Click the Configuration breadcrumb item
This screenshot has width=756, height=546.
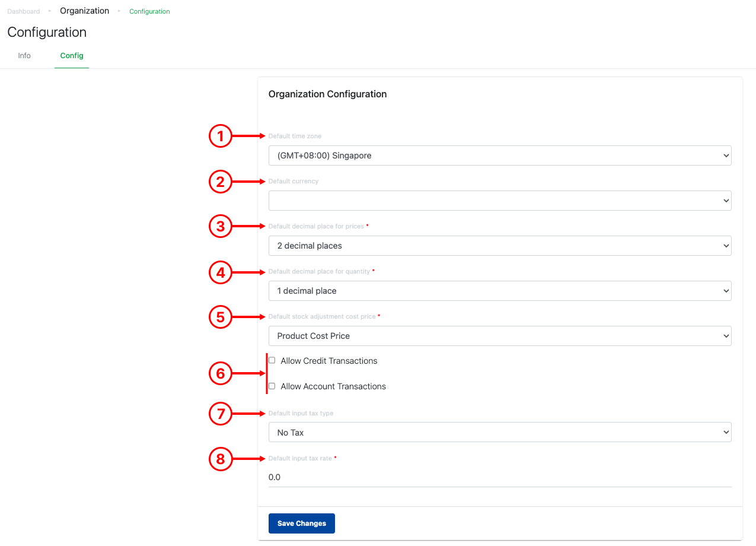149,11
